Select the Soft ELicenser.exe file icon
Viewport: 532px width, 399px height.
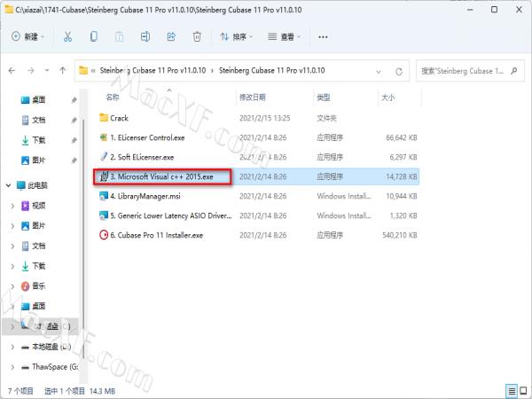tap(104, 157)
